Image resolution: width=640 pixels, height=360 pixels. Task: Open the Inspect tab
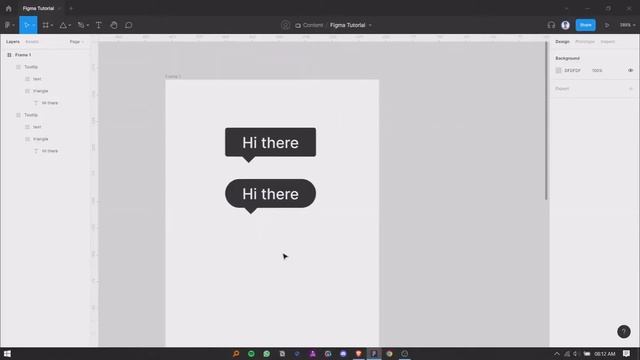608,42
